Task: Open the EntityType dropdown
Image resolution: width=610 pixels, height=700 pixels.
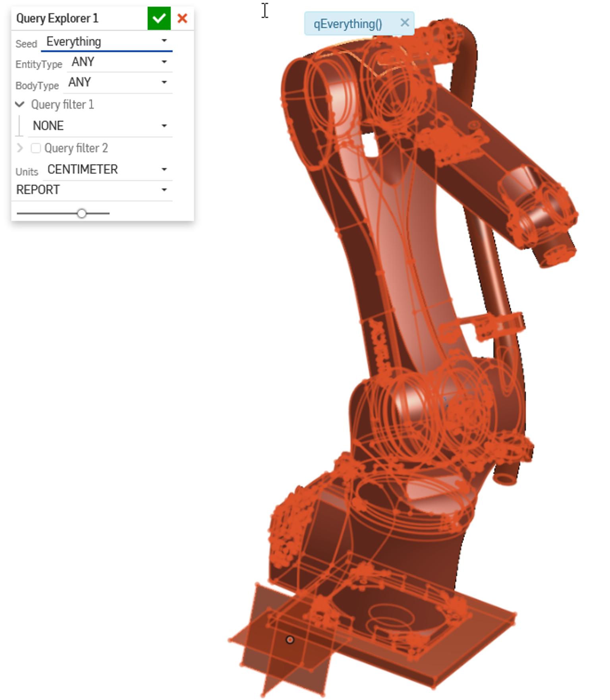Action: click(x=119, y=62)
